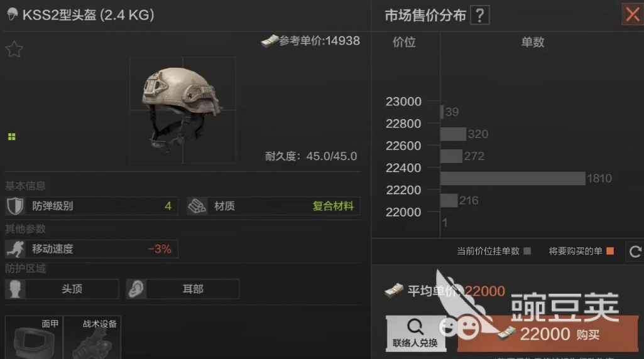
Task: Click the running figure icon for 移动速度
Action: pyautogui.click(x=15, y=249)
